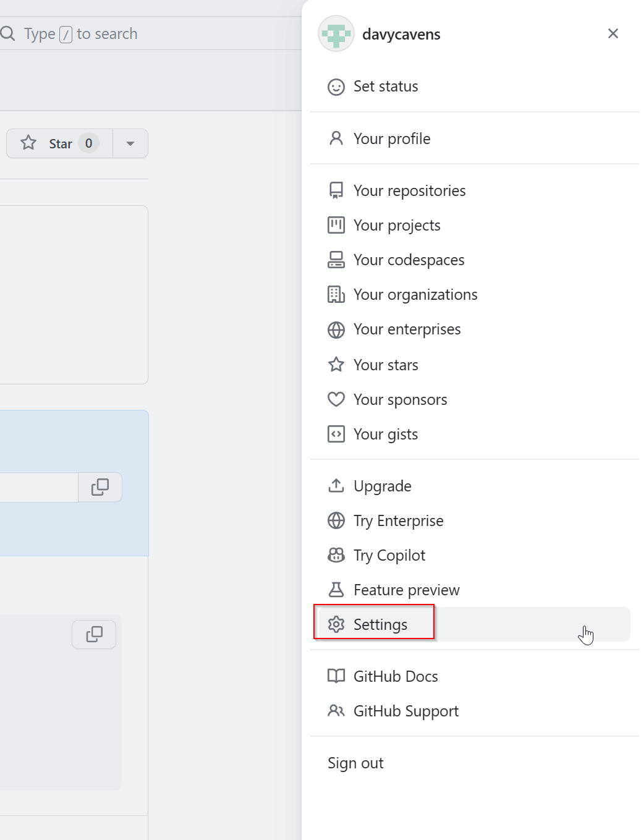Copy using the gray code block icon
Image resolution: width=641 pixels, height=840 pixels.
coord(94,634)
